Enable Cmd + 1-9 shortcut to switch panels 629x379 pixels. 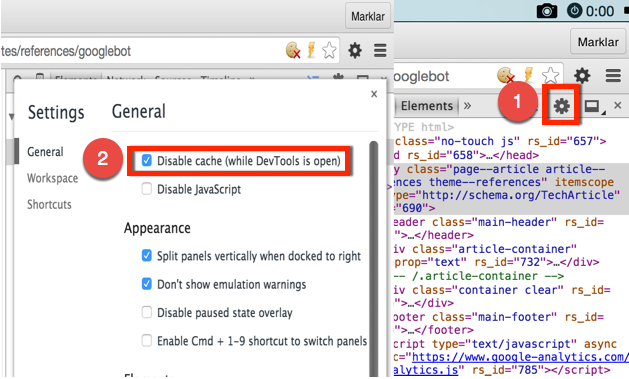147,340
